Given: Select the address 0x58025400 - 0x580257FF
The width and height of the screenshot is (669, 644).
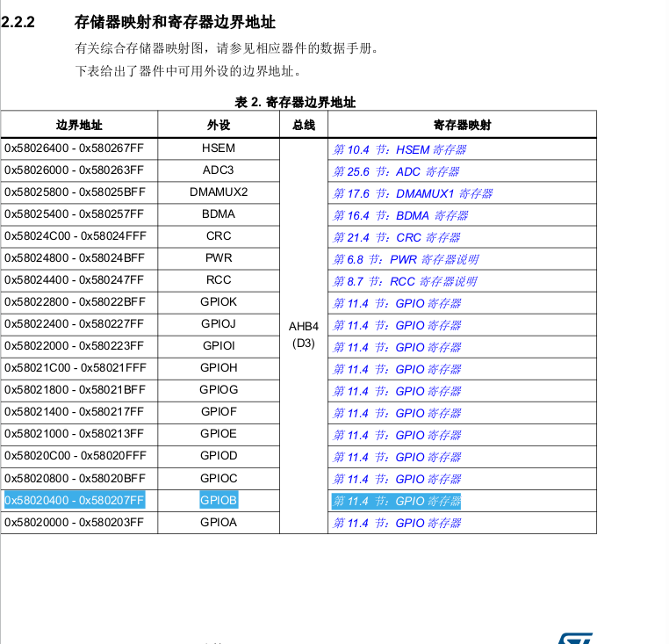Looking at the screenshot, I should (75, 214).
